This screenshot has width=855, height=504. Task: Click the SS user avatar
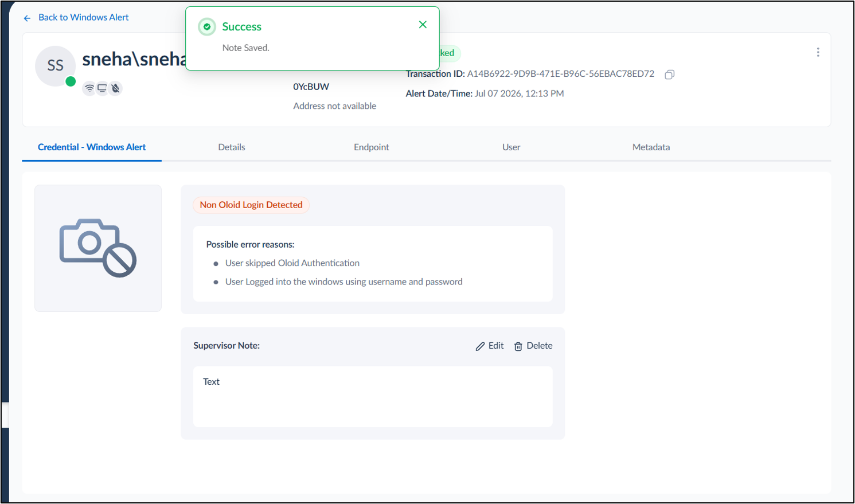tap(55, 66)
